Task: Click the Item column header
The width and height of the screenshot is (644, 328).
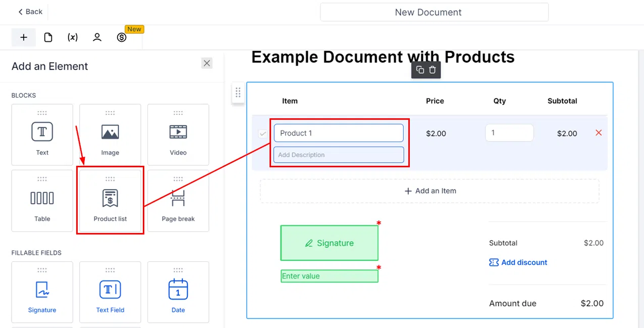Action: coord(290,101)
